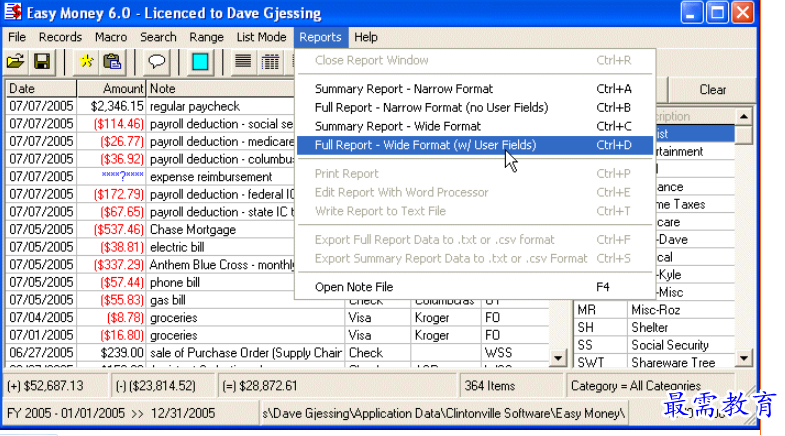Open the Search menu
The image size is (785, 436).
tap(158, 37)
